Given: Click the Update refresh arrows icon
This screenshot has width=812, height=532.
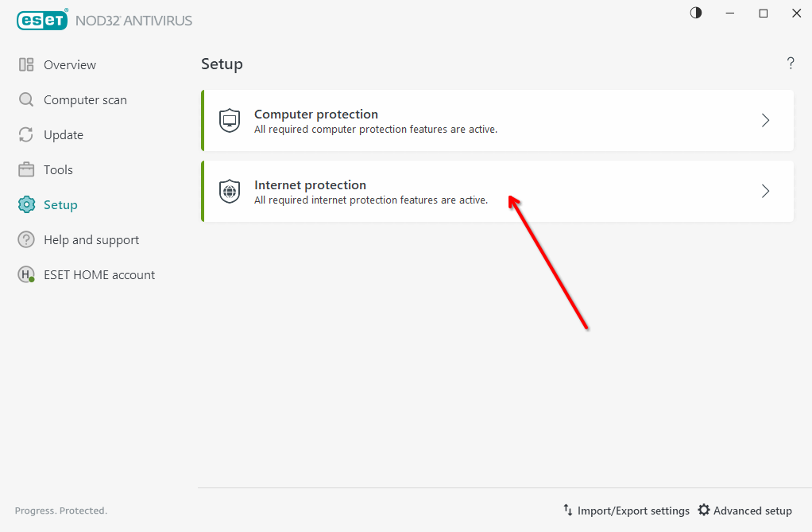Looking at the screenshot, I should tap(26, 135).
